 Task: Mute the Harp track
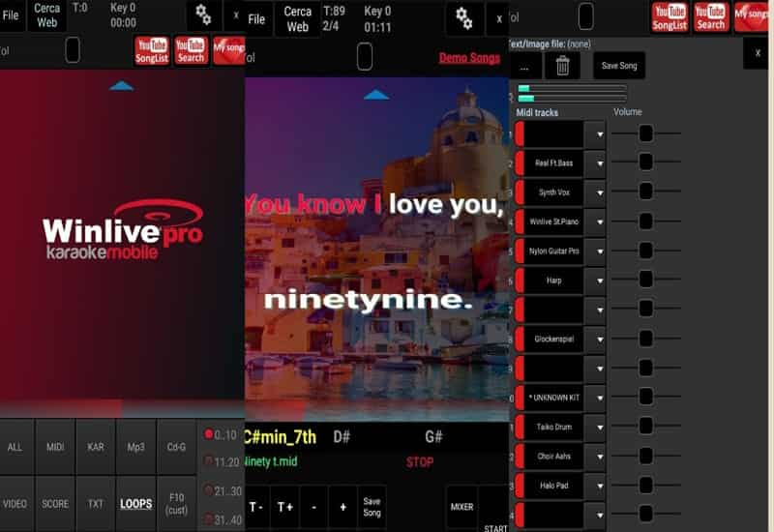520,281
